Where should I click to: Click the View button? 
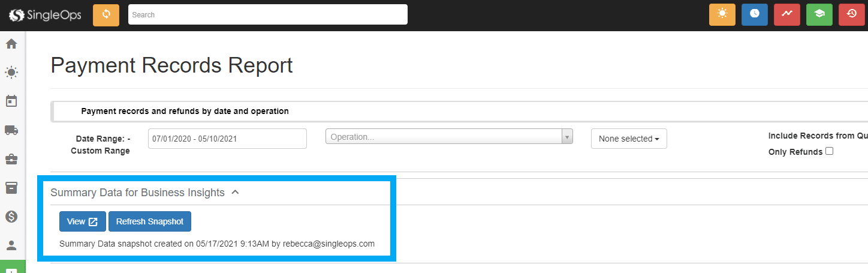coord(83,221)
